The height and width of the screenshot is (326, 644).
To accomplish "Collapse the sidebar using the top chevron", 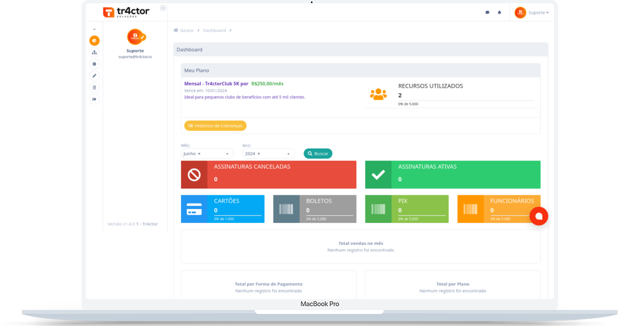I will click(x=94, y=29).
